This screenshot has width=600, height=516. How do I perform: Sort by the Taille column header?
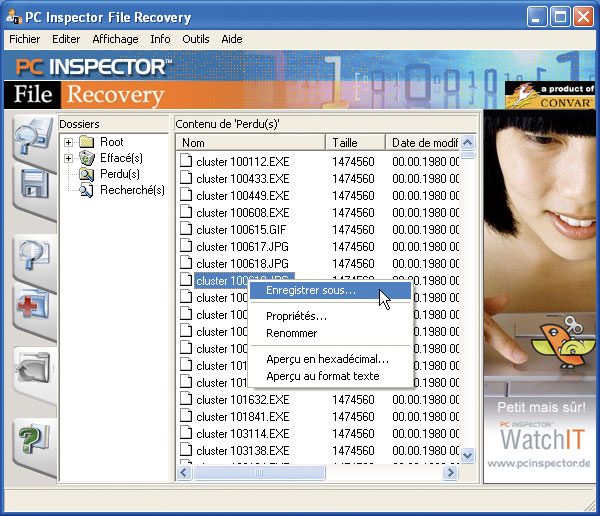pos(355,143)
